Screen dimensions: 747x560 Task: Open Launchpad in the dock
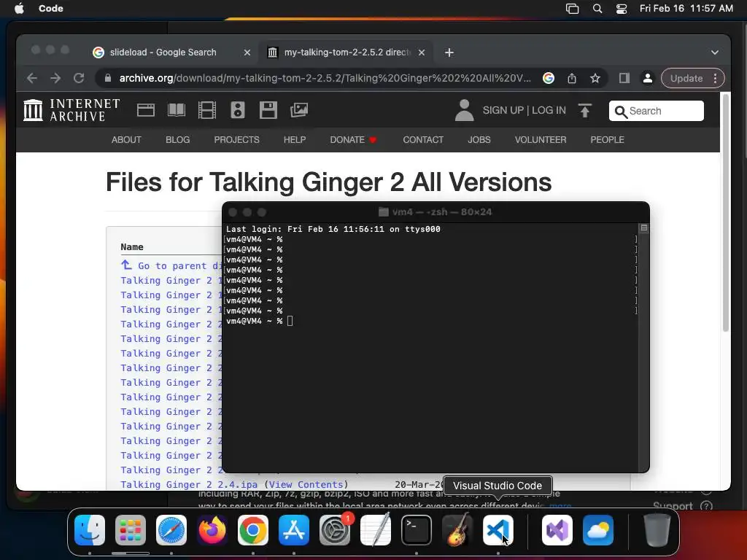[x=131, y=530]
